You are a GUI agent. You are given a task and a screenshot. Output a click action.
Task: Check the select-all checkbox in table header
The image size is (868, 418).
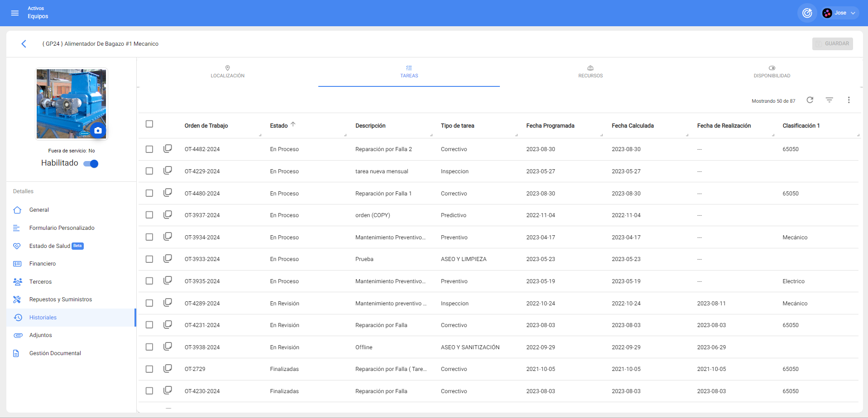(149, 124)
